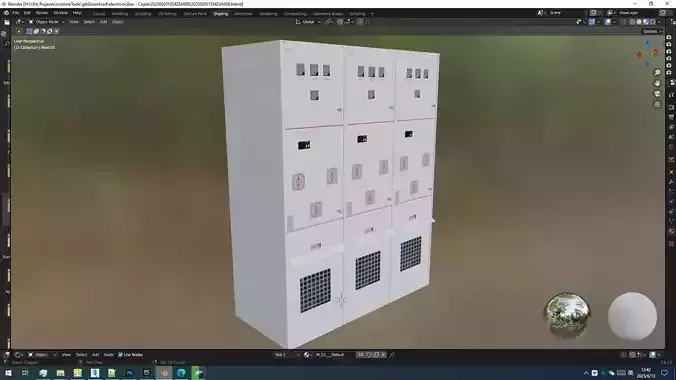The width and height of the screenshot is (676, 380).
Task: Switch to the Compositing workspace tab
Action: [x=295, y=14]
